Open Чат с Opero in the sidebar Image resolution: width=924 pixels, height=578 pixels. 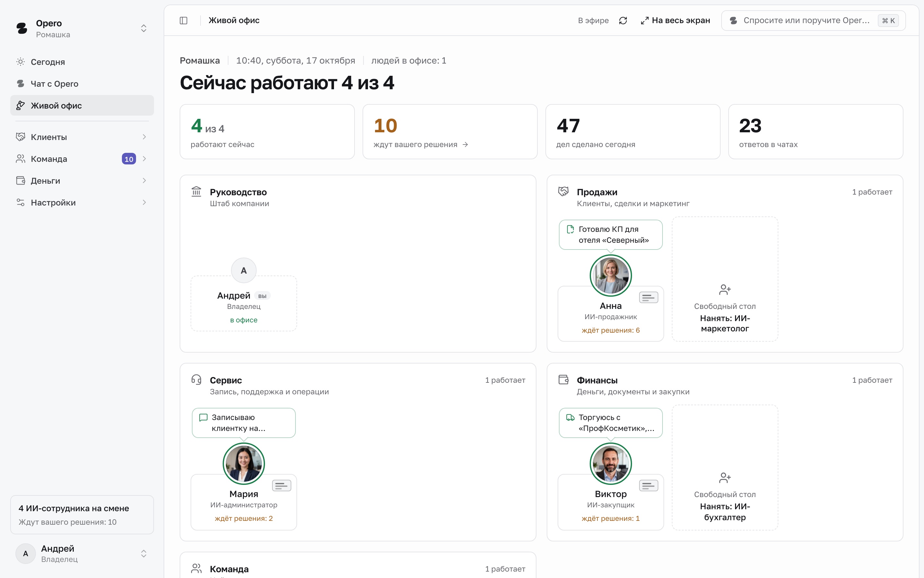[x=82, y=84]
